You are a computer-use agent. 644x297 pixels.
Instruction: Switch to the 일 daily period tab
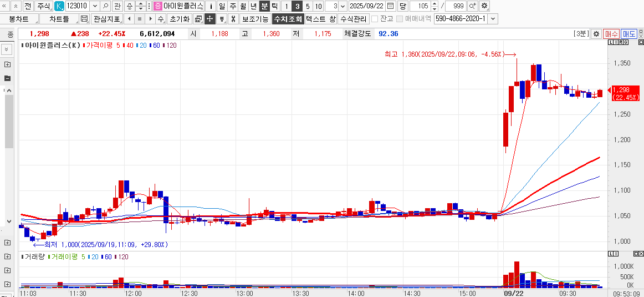click(222, 6)
